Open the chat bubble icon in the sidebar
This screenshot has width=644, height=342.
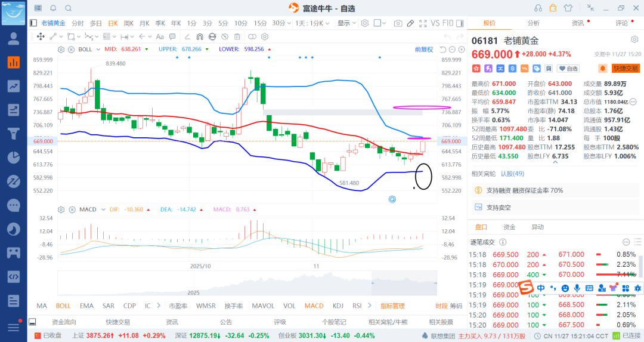[14, 205]
